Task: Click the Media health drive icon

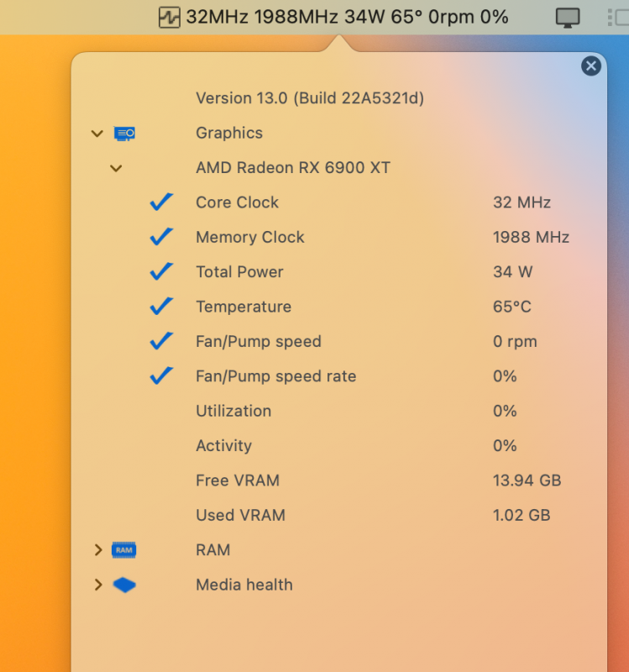Action: coord(124,585)
